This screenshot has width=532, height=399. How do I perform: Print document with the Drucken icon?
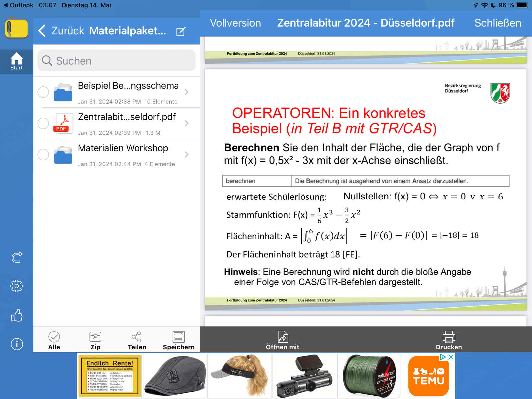(x=449, y=340)
